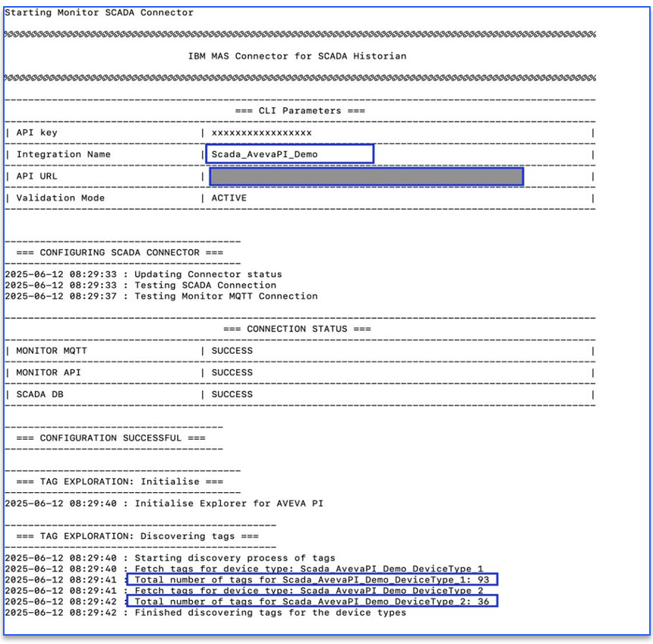Viewport: 653px width, 644px height.
Task: Click the redacted gray API URL value
Action: (x=366, y=176)
